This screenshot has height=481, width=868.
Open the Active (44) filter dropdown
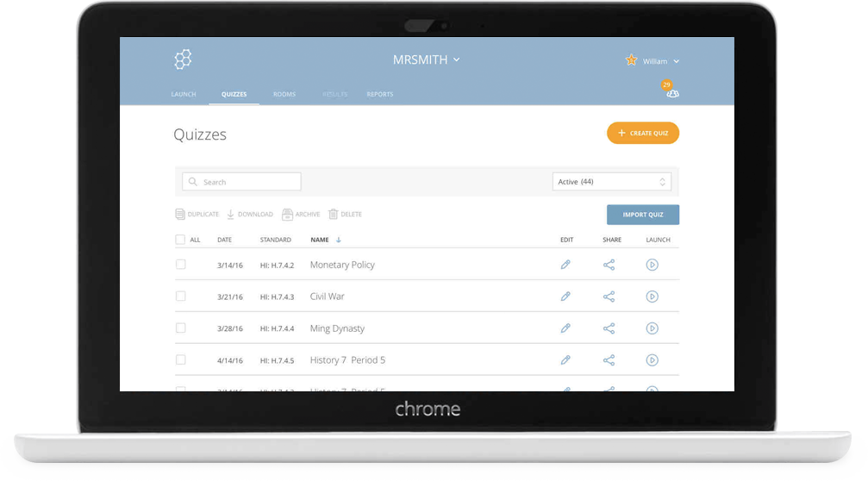tap(612, 182)
